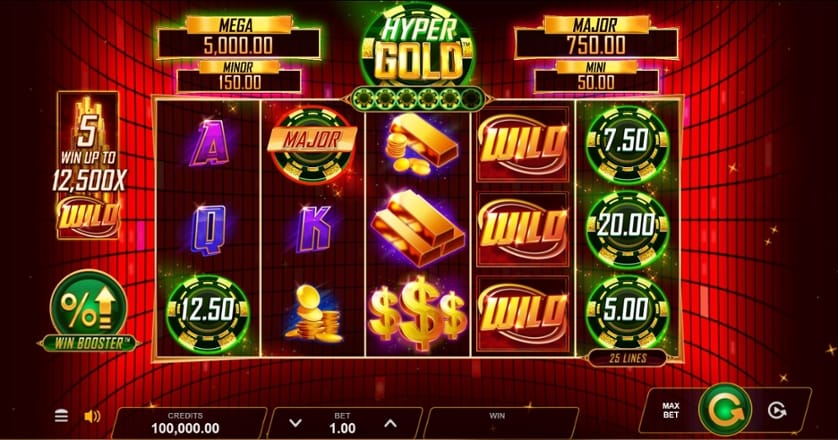Open the Mini jackpot 50.00 panel
This screenshot has height=440, width=838.
(596, 76)
